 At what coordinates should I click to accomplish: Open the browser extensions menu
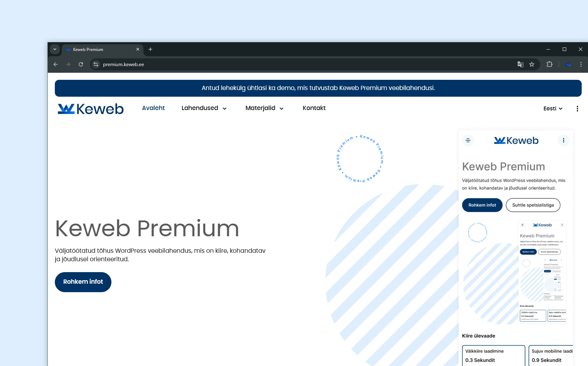[550, 64]
